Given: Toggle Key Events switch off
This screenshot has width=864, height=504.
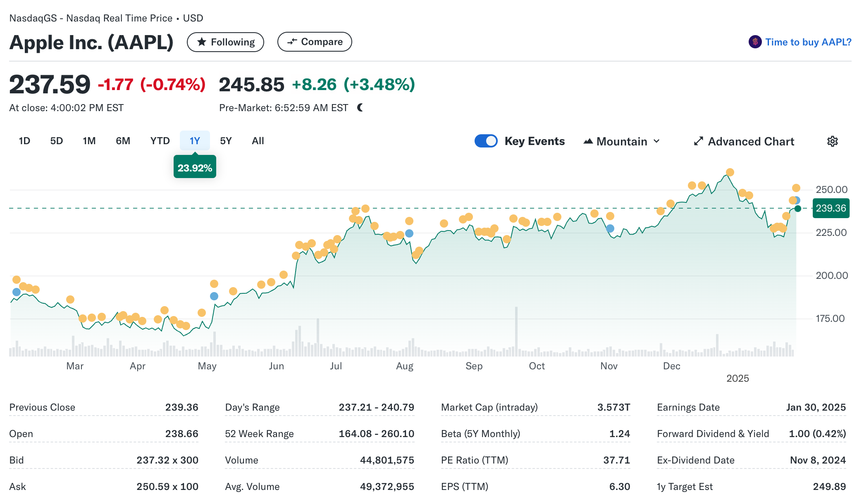Looking at the screenshot, I should (x=486, y=141).
